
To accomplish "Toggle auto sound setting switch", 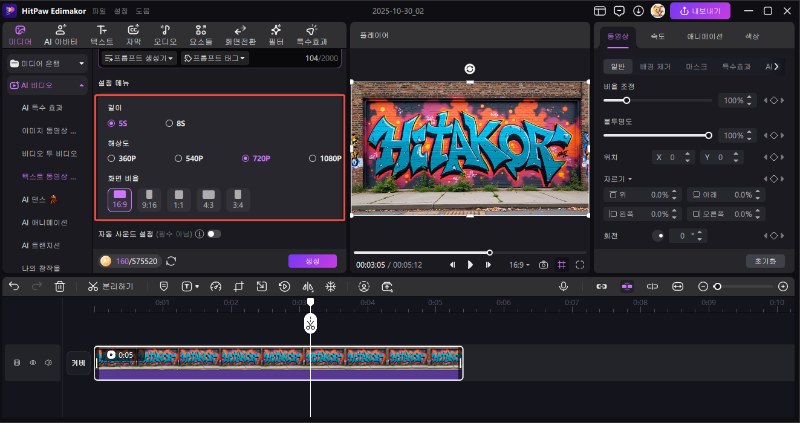I will pyautogui.click(x=213, y=233).
